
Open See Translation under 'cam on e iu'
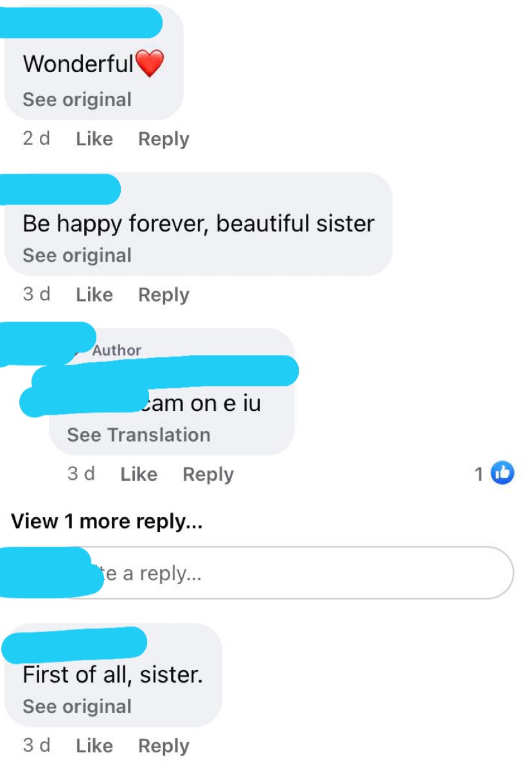coord(139,435)
